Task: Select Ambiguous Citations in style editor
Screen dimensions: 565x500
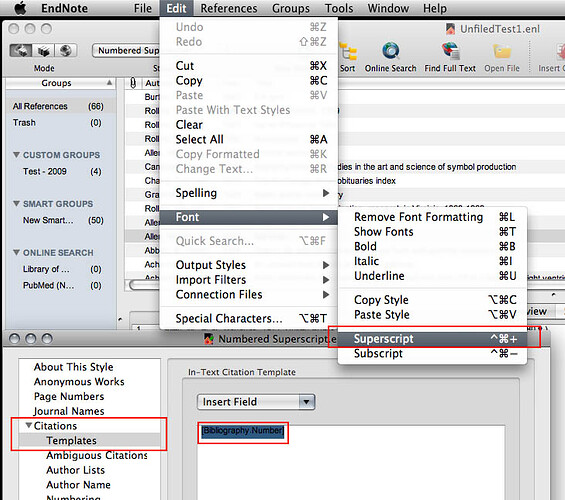Action: click(97, 455)
